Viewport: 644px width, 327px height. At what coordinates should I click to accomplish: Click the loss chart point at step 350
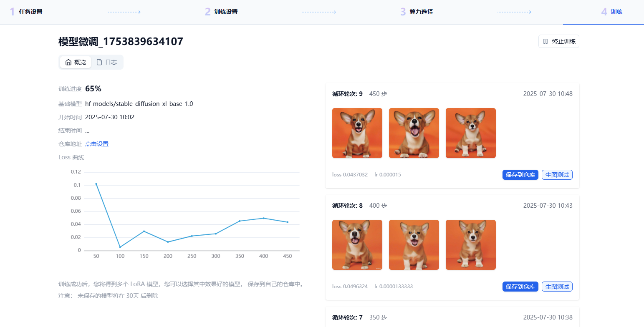pos(240,221)
